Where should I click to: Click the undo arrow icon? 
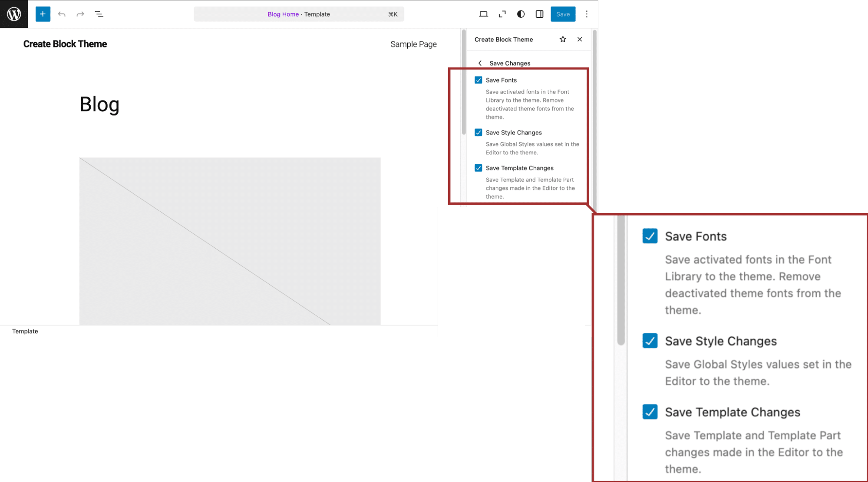click(62, 14)
